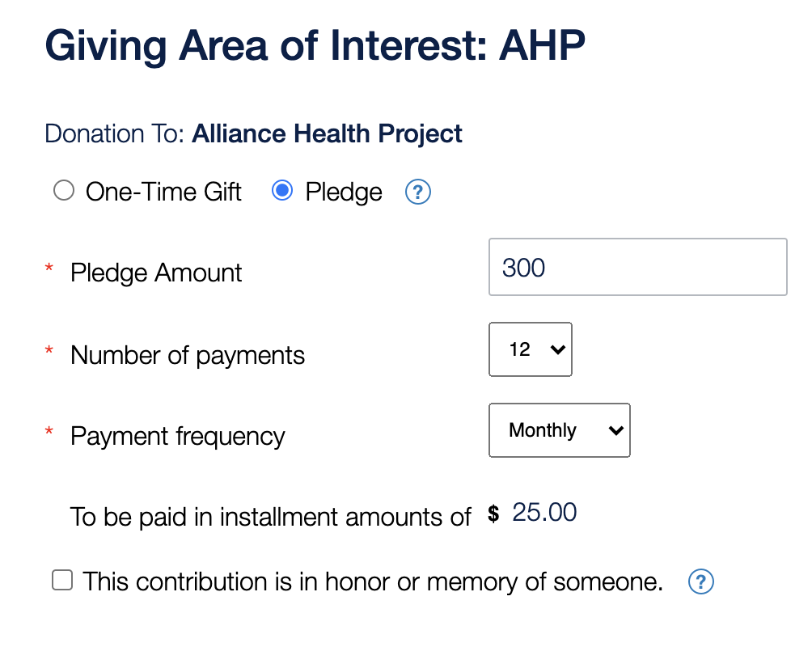Click the 25.00 installment amount value
The height and width of the screenshot is (647, 812).
(544, 512)
